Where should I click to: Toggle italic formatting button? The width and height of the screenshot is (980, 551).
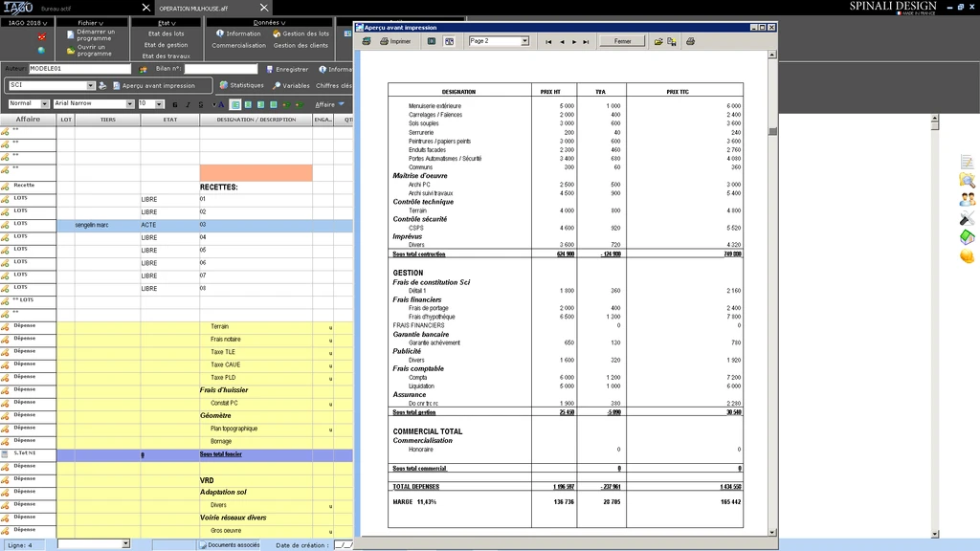click(x=188, y=104)
